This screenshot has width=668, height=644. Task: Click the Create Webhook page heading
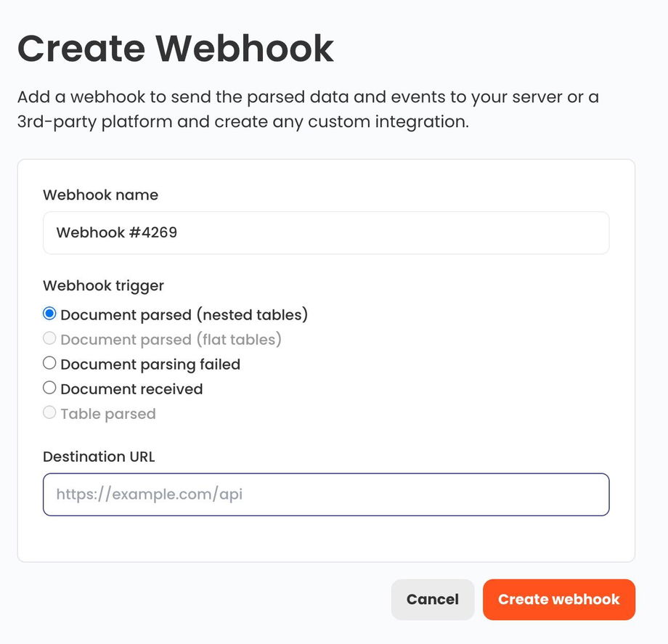(x=176, y=48)
